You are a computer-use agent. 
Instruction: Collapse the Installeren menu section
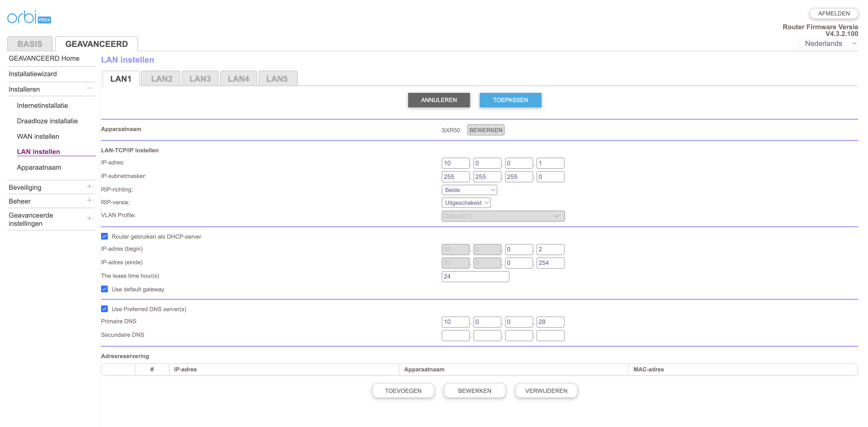tap(89, 88)
